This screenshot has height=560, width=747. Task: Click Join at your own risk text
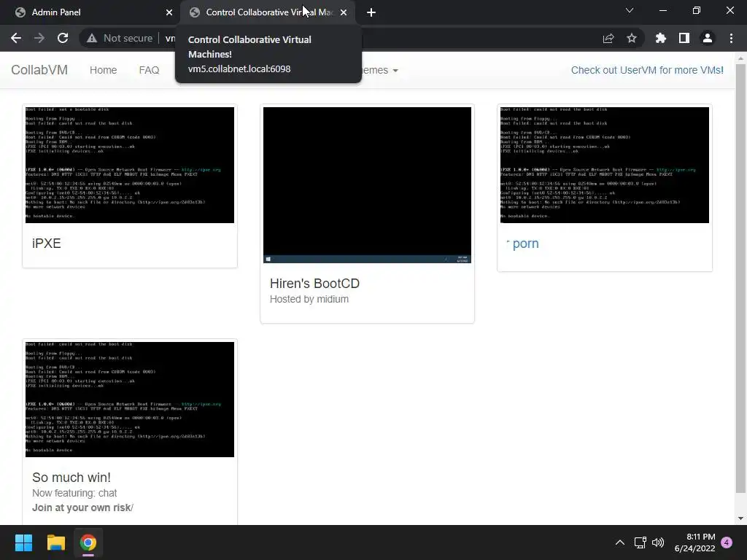click(x=82, y=507)
